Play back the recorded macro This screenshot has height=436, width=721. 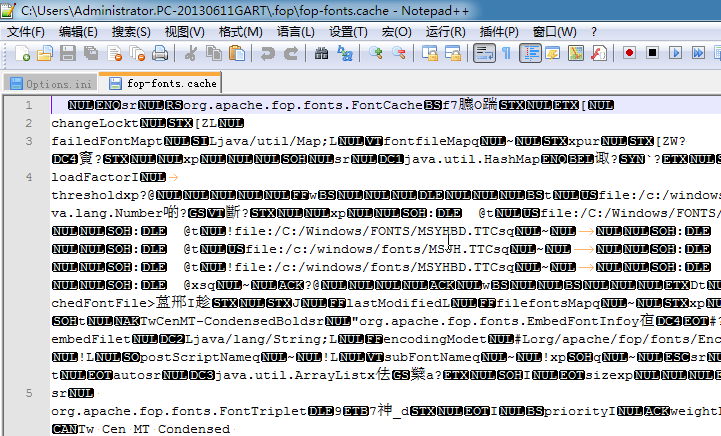[x=675, y=53]
